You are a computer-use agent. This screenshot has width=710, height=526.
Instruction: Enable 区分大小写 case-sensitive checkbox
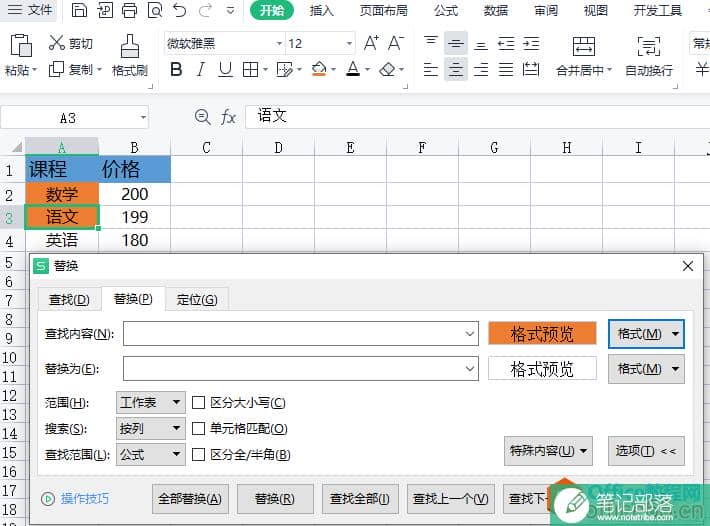point(198,402)
